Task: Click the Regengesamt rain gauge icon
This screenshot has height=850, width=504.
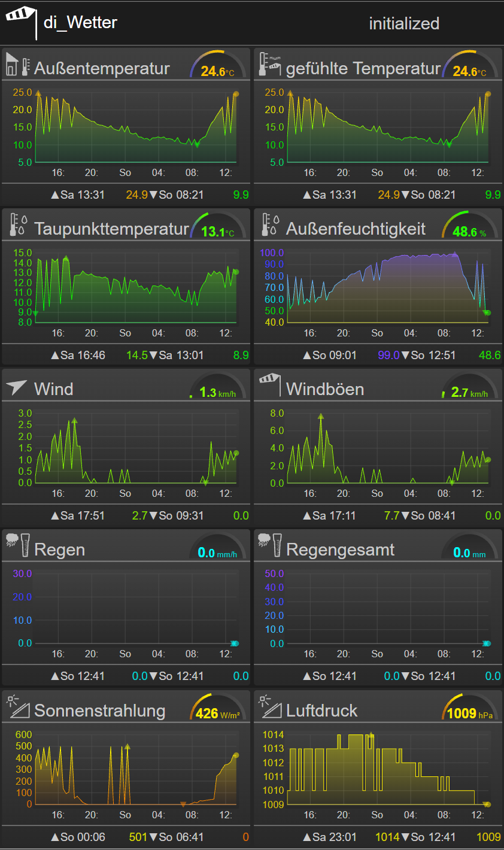Action: coord(269,545)
